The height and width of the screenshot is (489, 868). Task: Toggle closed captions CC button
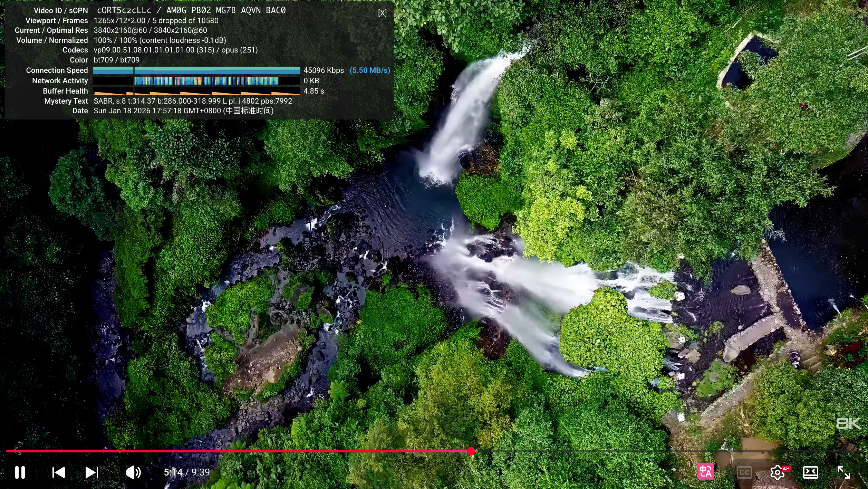[744, 472]
